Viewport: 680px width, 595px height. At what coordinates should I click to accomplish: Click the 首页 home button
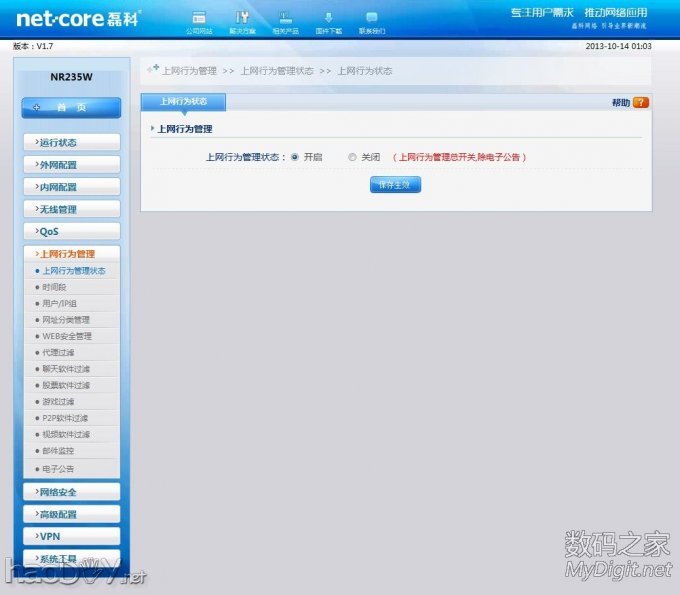coord(71,107)
